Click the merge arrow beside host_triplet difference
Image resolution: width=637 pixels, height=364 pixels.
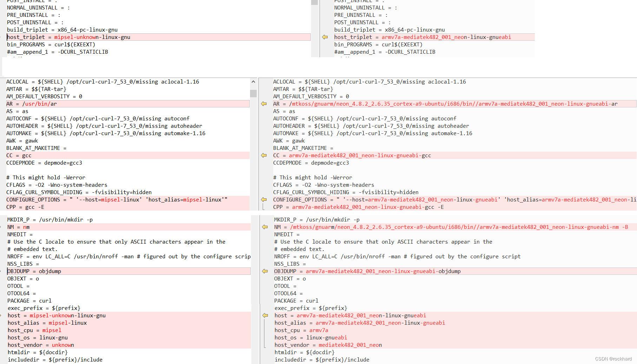point(324,37)
